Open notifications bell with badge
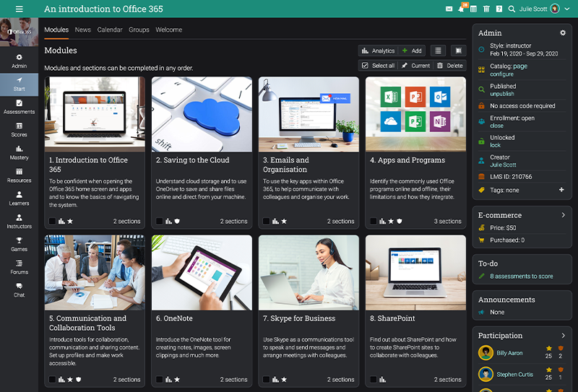This screenshot has height=392, width=578. [461, 9]
